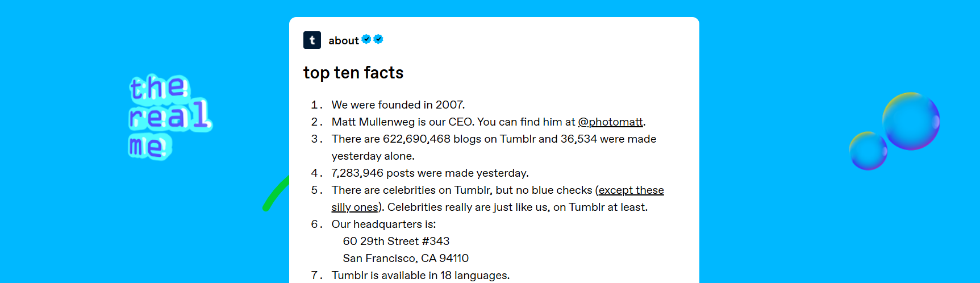Image resolution: width=980 pixels, height=283 pixels.
Task: Click the first blue verification badge
Action: (366, 39)
